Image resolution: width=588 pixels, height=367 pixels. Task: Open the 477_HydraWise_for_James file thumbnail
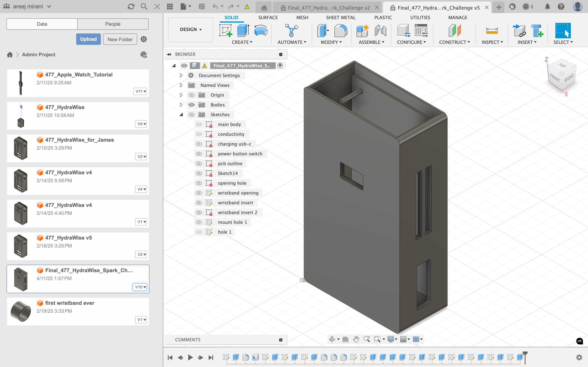coord(21,148)
